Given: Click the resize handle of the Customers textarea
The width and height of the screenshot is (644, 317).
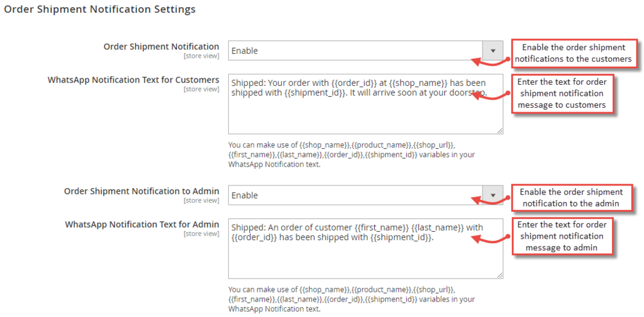Looking at the screenshot, I should [499, 130].
